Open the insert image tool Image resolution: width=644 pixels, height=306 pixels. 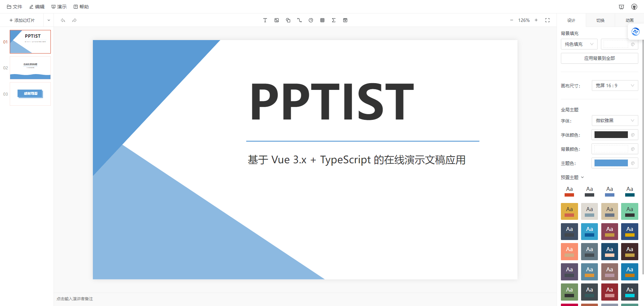(x=277, y=20)
